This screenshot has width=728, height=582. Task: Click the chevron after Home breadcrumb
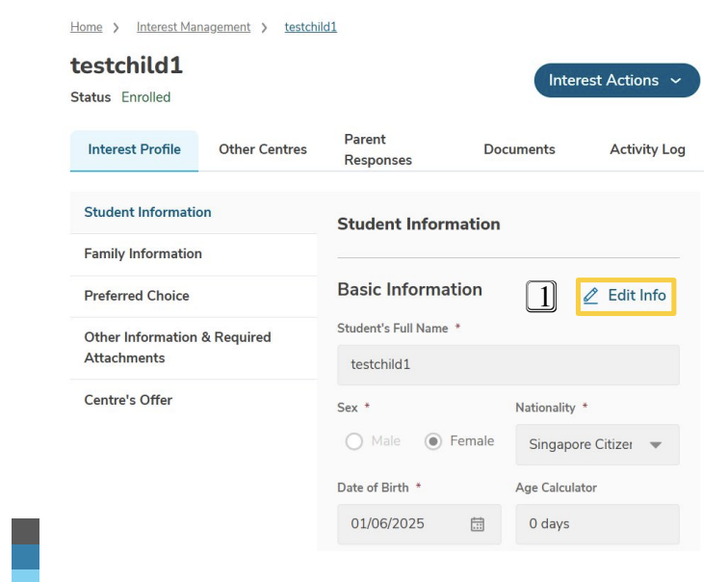pyautogui.click(x=116, y=28)
